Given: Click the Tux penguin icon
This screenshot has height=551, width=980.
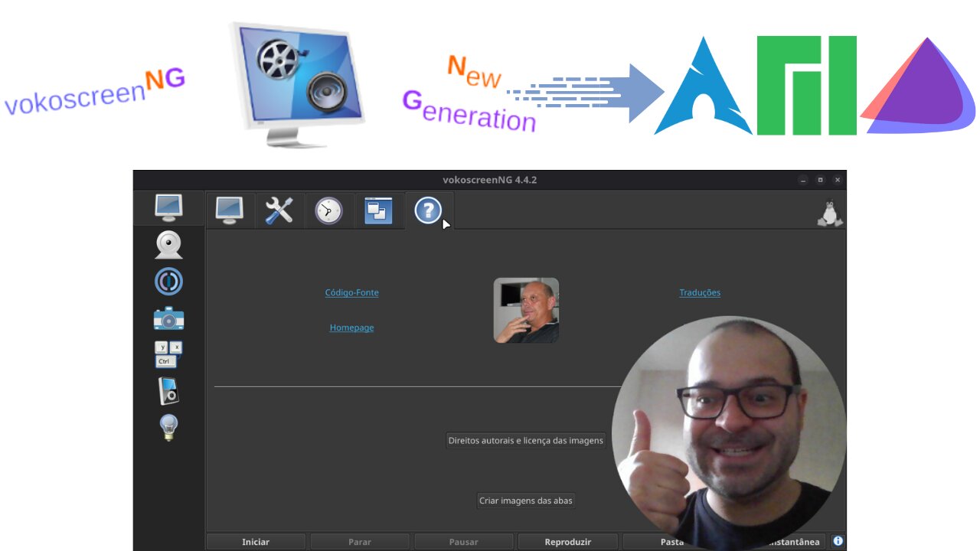Looking at the screenshot, I should point(829,214).
